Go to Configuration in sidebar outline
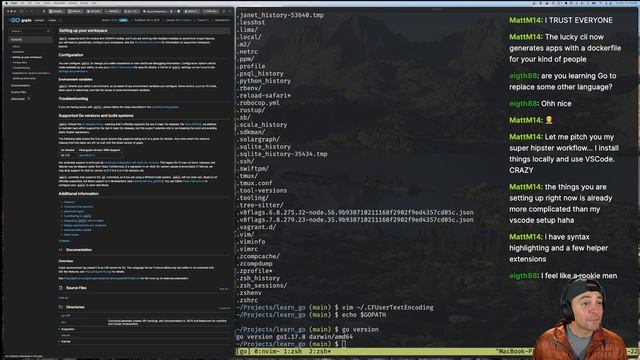The height and width of the screenshot is (360, 640). [x=20, y=62]
